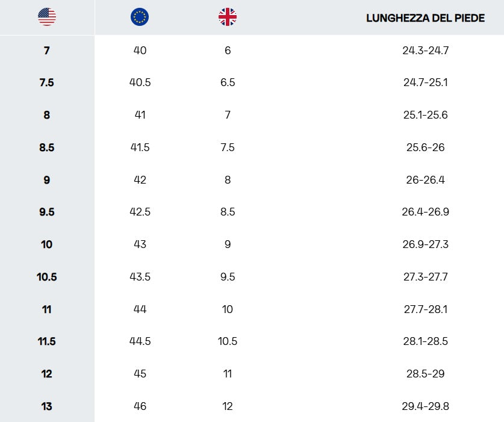504x422 pixels.
Task: Click US size 10 row label
Action: 47,244
